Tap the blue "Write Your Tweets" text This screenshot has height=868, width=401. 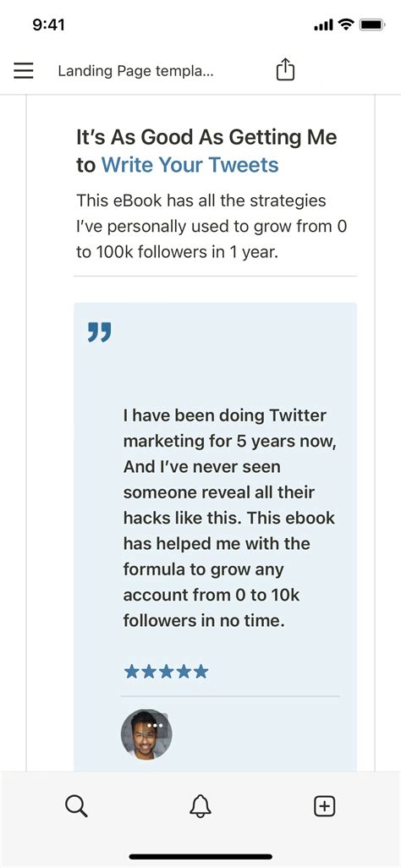click(190, 165)
